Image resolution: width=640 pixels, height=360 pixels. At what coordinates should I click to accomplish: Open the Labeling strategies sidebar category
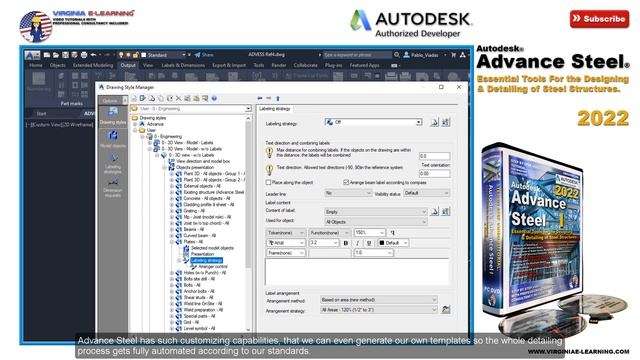click(x=113, y=163)
